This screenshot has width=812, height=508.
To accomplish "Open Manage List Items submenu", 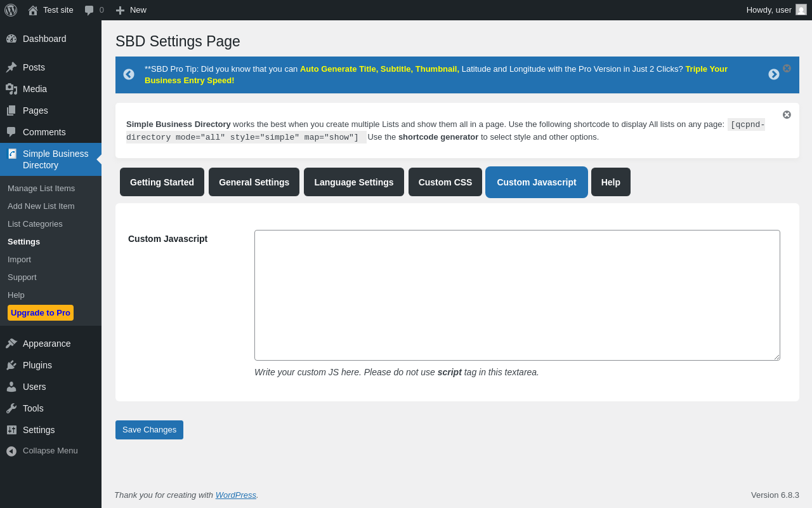I will (x=41, y=188).
